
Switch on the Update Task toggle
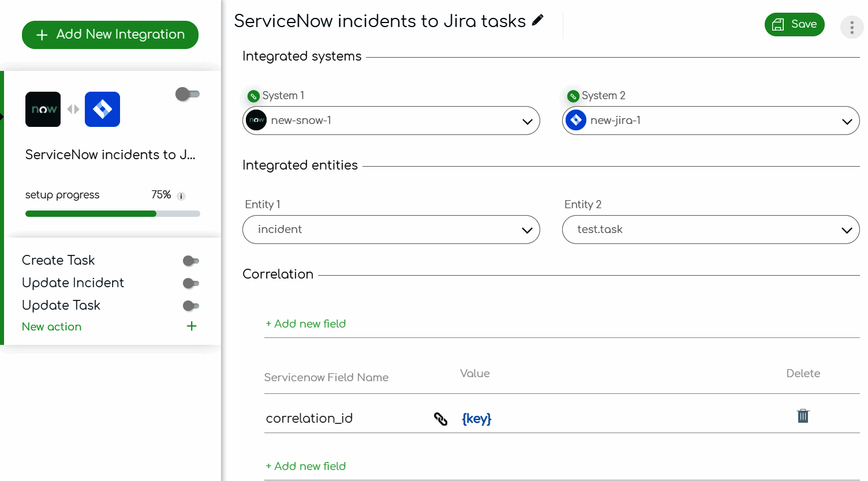(190, 306)
